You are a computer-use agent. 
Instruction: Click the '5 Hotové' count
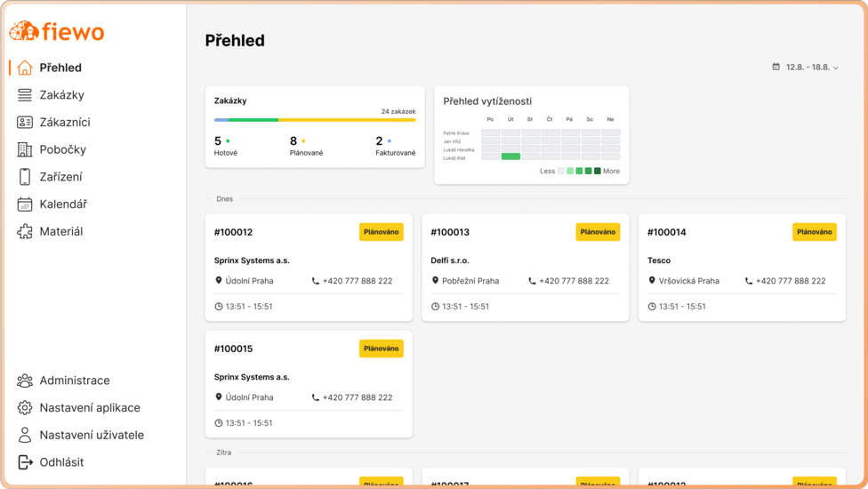[x=225, y=146]
